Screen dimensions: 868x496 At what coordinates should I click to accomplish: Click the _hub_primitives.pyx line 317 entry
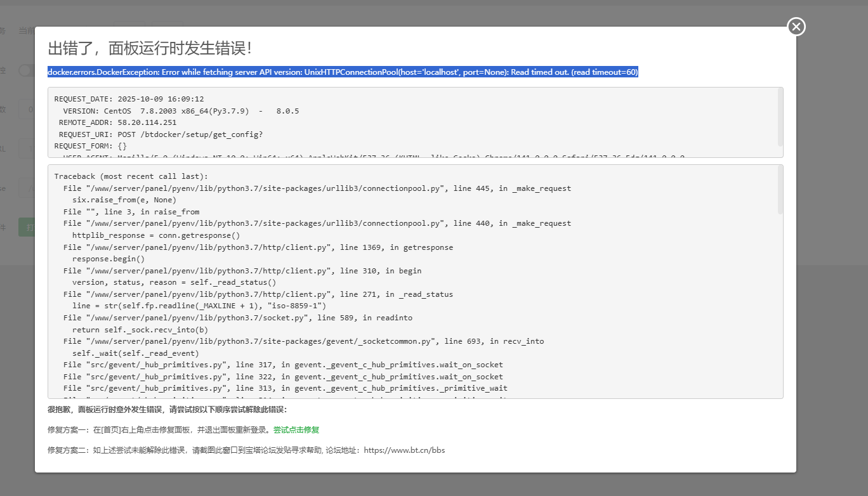pos(283,365)
